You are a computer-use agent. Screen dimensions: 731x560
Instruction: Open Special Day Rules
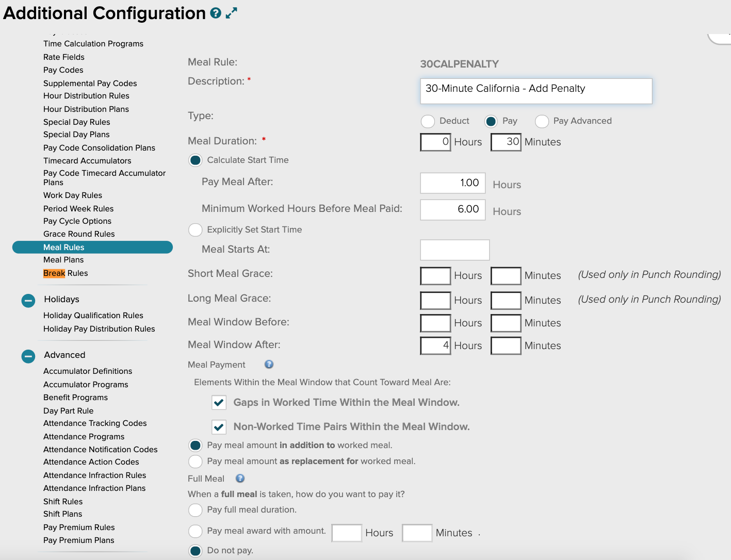[x=77, y=122]
